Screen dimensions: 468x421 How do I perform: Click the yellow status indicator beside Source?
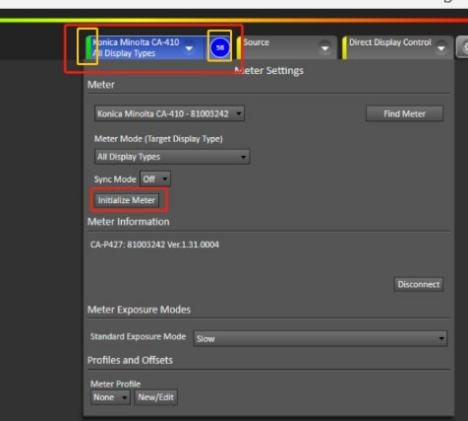(239, 48)
